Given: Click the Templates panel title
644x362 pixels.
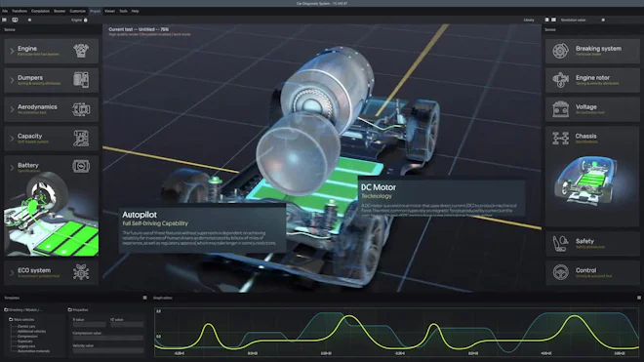Looking at the screenshot, I should pyautogui.click(x=12, y=298).
